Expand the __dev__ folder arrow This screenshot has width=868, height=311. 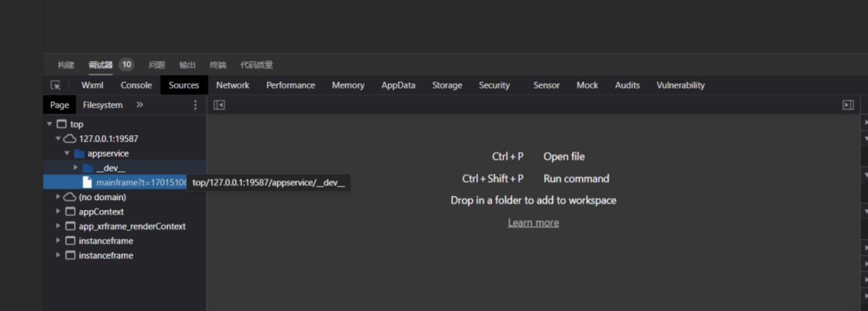75,168
